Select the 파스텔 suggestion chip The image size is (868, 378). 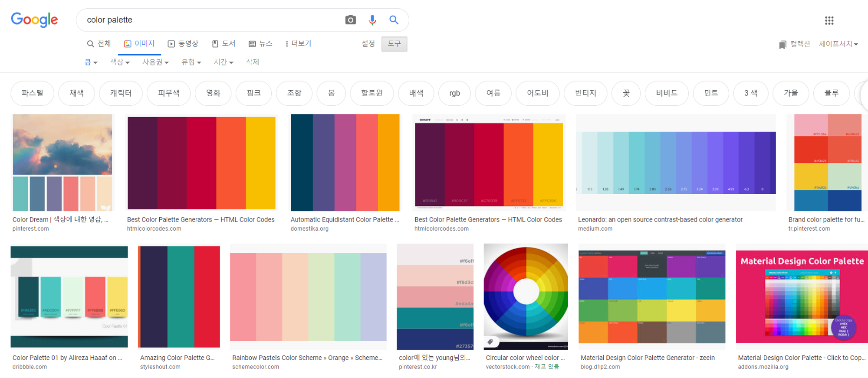33,93
